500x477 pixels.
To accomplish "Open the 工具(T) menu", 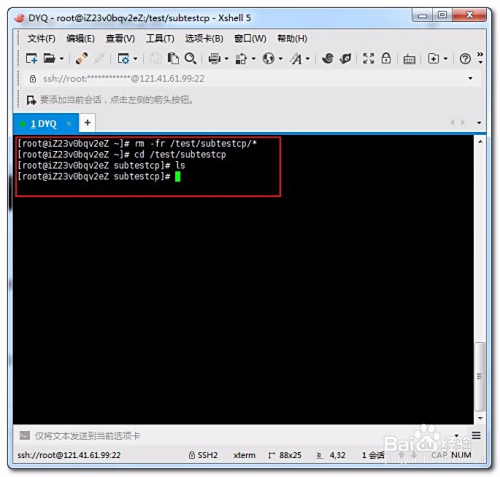I will (160, 39).
